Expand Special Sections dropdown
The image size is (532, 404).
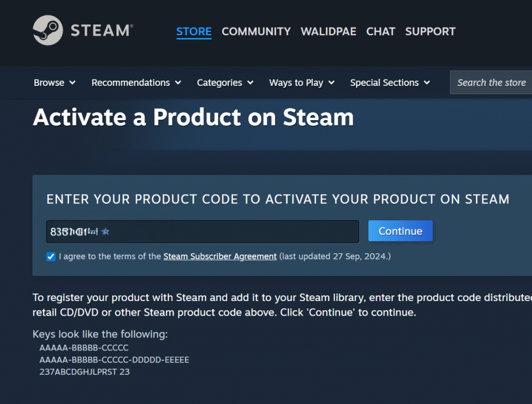coord(390,83)
